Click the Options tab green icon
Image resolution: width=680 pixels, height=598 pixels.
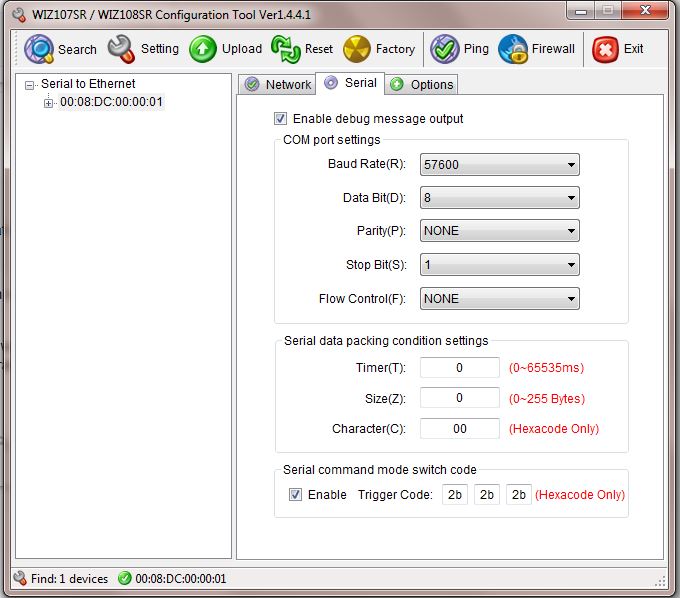(x=396, y=84)
